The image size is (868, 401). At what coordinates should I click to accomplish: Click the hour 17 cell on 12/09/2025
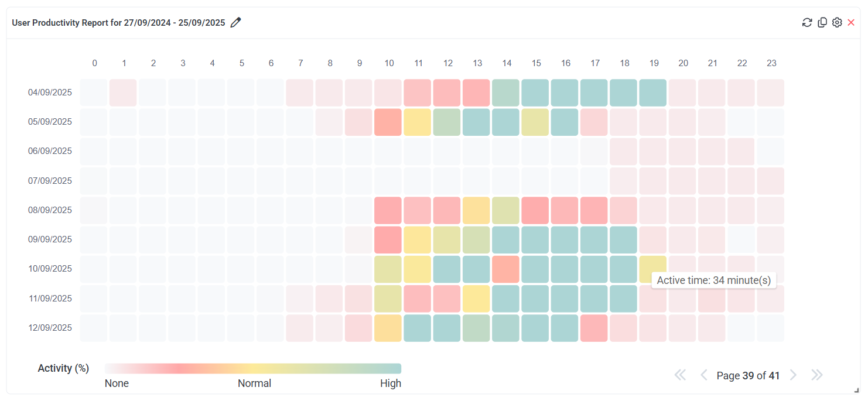tap(594, 328)
